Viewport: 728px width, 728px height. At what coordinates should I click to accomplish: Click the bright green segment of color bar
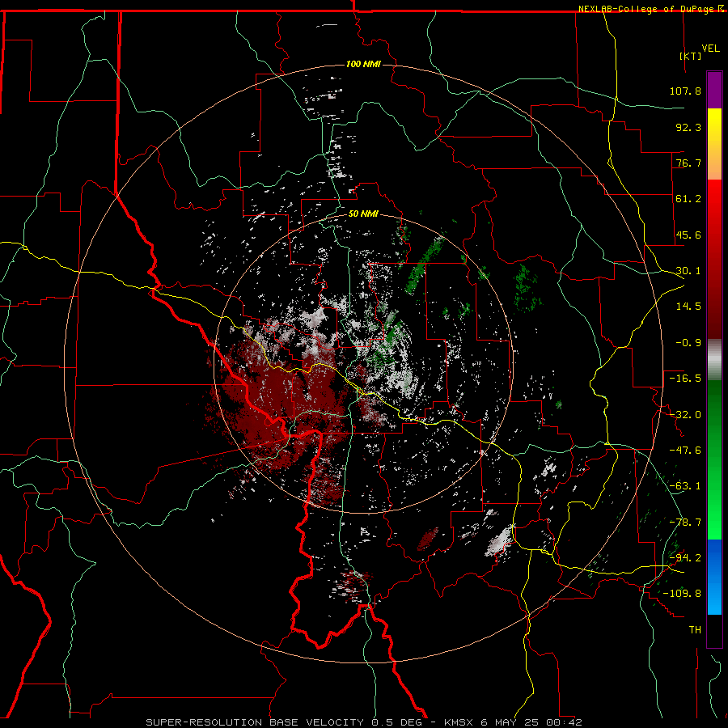click(x=714, y=520)
